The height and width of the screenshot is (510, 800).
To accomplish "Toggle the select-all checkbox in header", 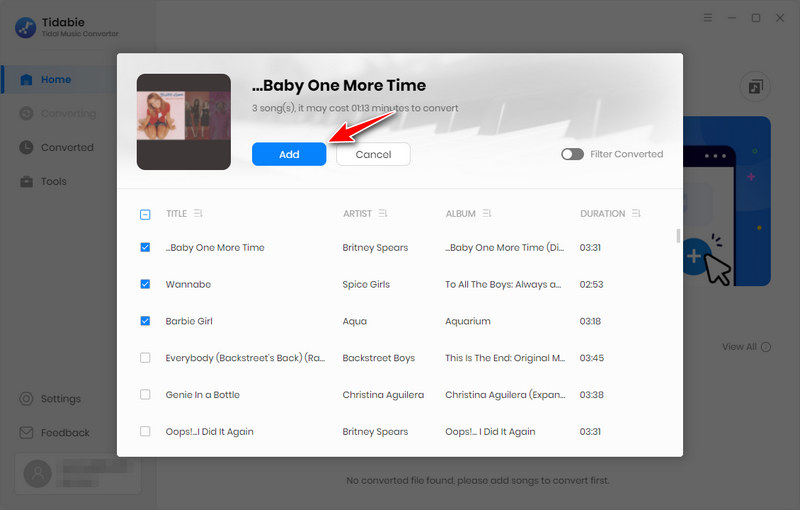I will tap(145, 215).
